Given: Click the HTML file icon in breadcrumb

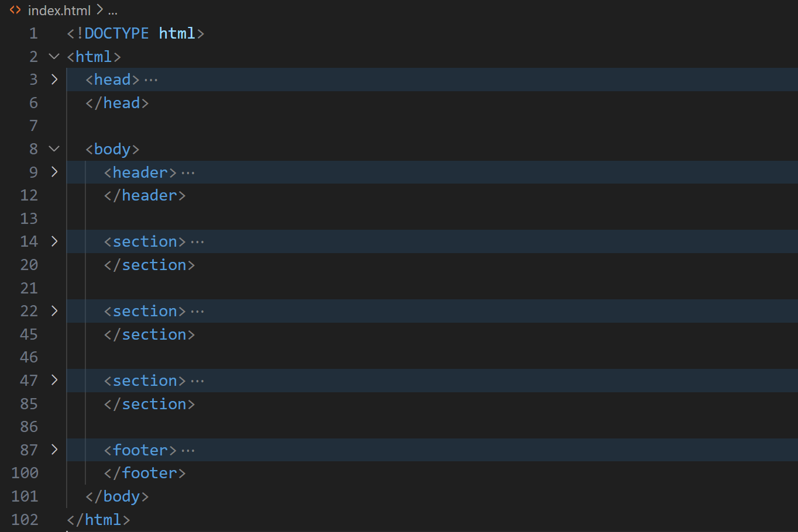Looking at the screenshot, I should point(15,10).
